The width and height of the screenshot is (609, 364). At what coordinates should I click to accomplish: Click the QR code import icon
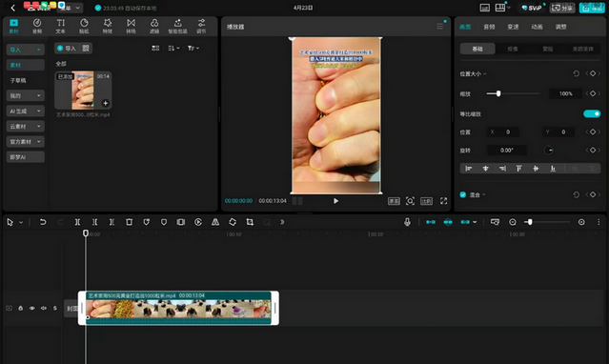click(86, 48)
